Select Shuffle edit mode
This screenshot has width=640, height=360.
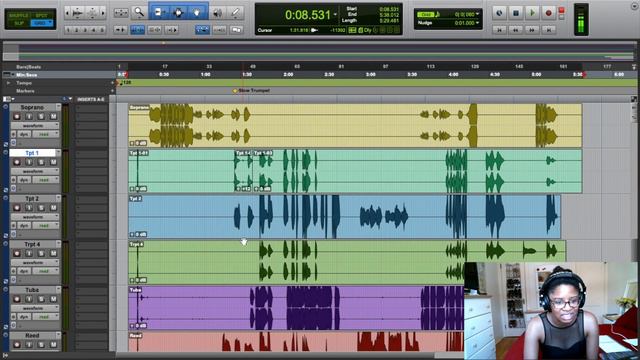pos(19,15)
